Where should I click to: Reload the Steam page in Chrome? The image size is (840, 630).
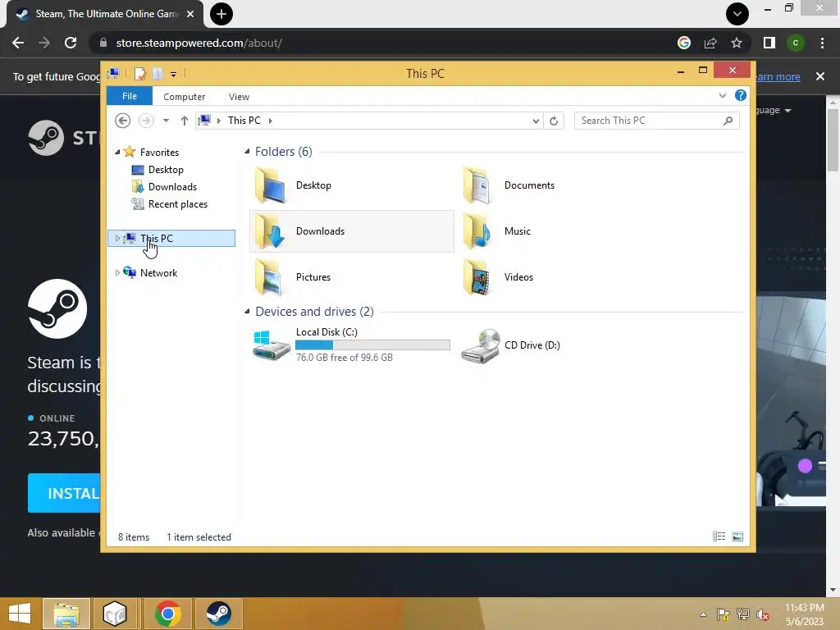71,43
